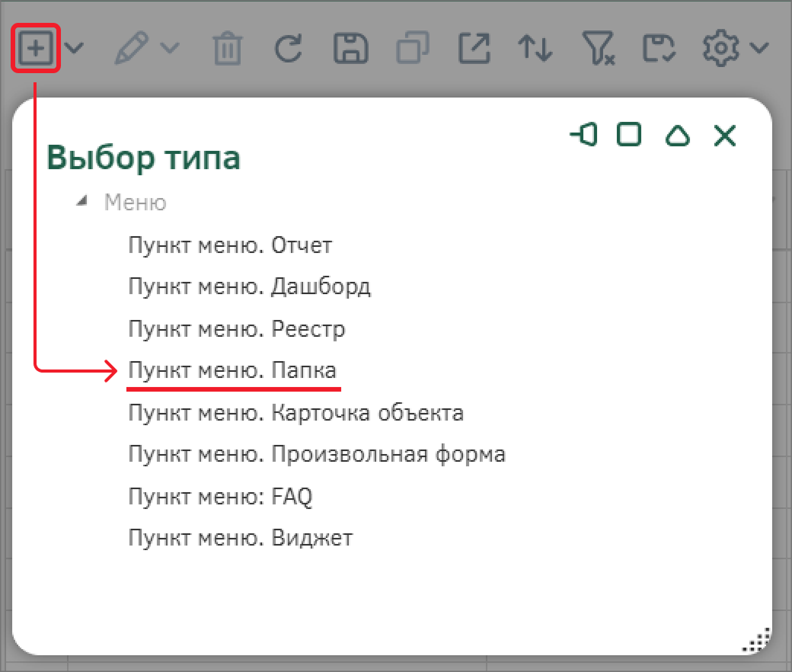Click the sort arrows icon
This screenshot has width=792, height=672.
click(535, 47)
